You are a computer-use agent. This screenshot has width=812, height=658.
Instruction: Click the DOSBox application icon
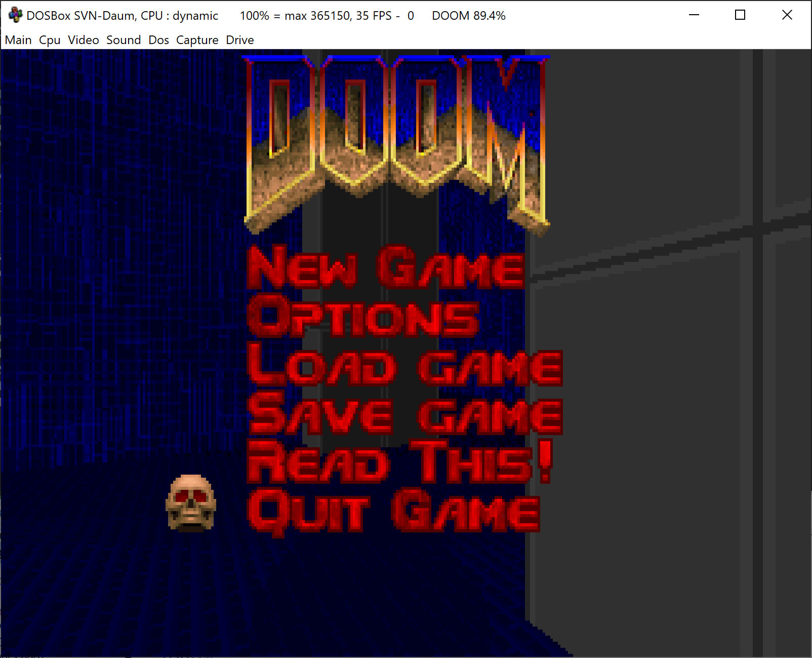[x=15, y=15]
